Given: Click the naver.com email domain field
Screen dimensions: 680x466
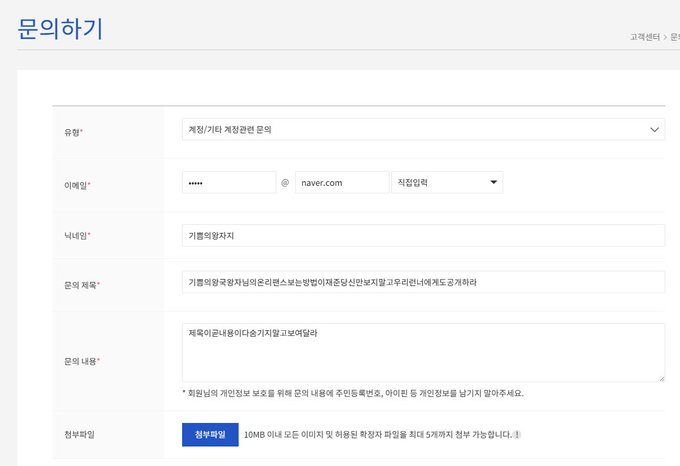Looking at the screenshot, I should [342, 182].
